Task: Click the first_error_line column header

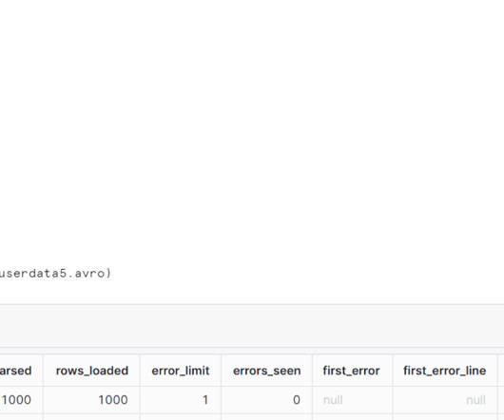Action: point(444,371)
